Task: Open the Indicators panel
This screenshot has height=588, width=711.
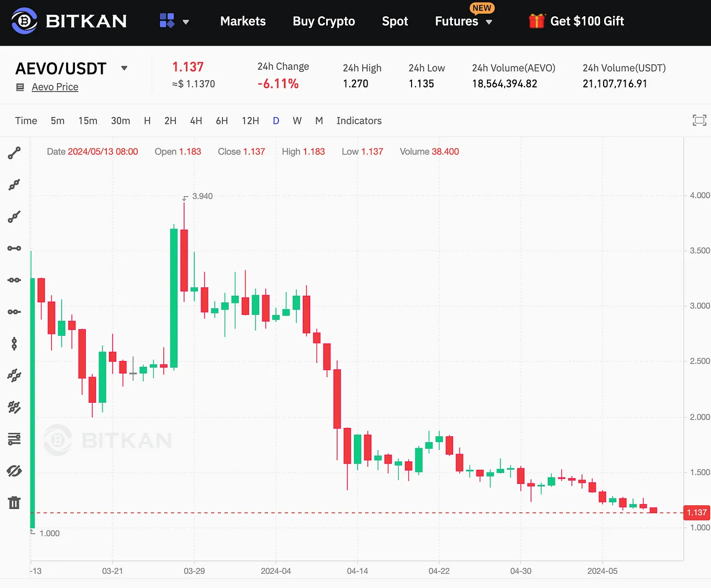Action: [359, 121]
